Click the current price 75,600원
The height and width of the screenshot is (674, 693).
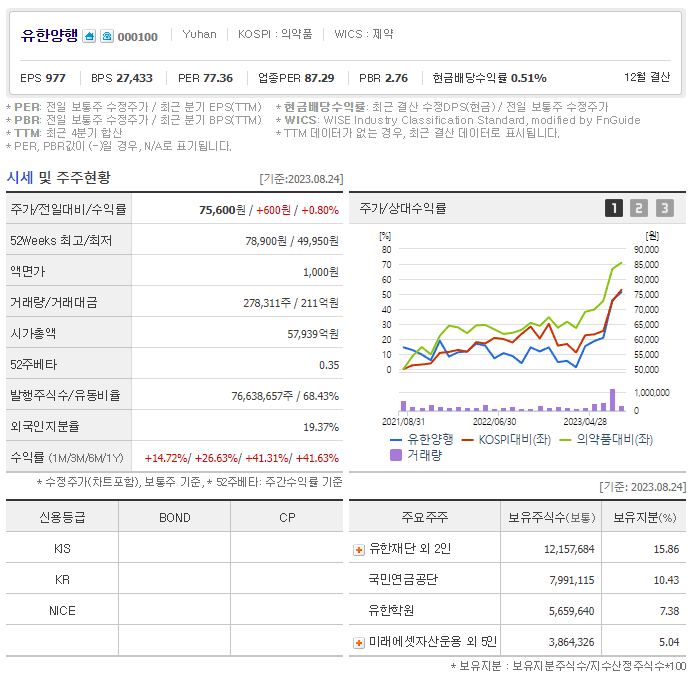click(x=222, y=210)
